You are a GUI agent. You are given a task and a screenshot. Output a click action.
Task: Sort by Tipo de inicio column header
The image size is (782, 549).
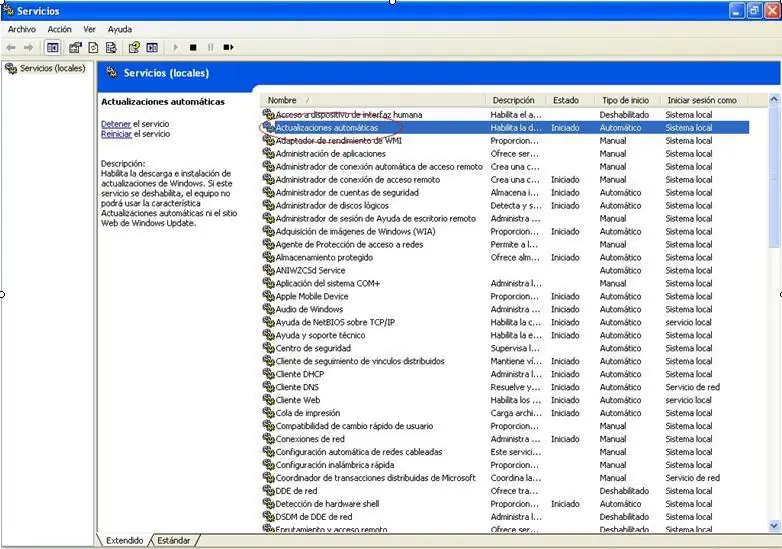click(627, 100)
